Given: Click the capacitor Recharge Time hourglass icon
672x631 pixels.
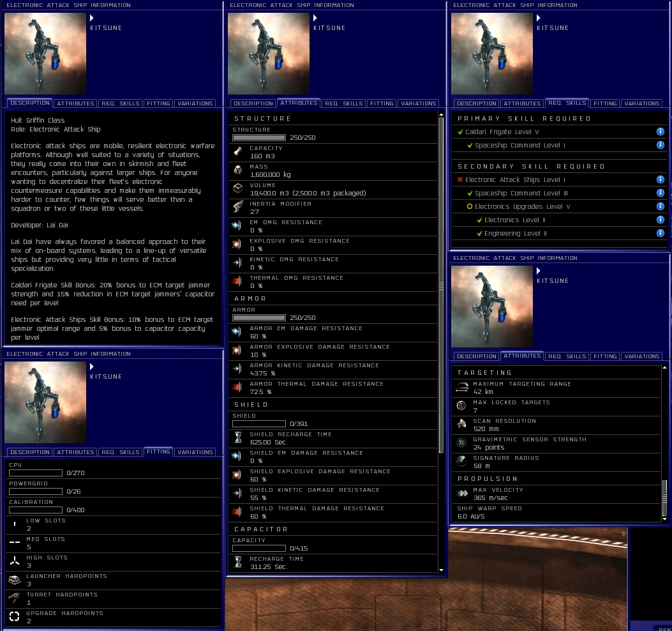Looking at the screenshot, I should pyautogui.click(x=238, y=563).
